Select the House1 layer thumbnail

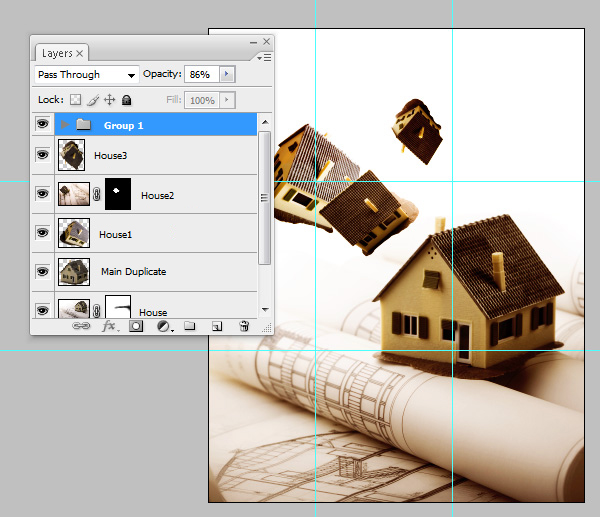74,233
